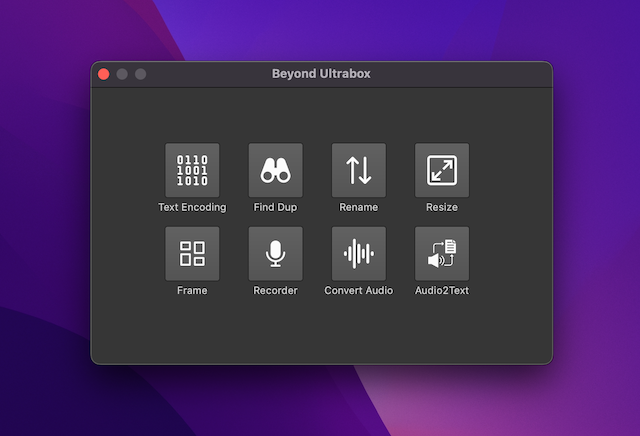Click the Beyond Ultrabox window title
Viewport: 640px width, 436px height.
pyautogui.click(x=321, y=74)
